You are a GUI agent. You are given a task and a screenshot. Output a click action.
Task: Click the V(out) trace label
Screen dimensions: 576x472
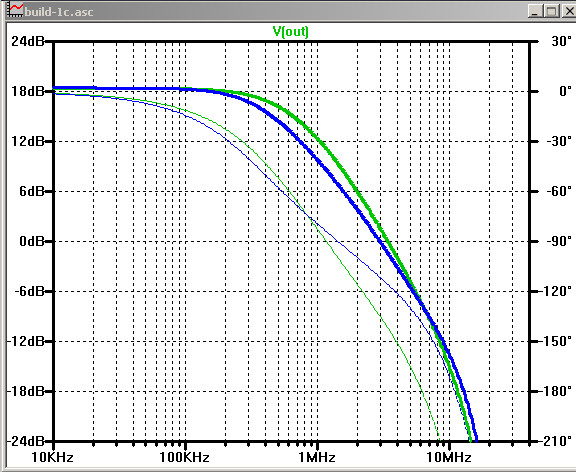(291, 32)
